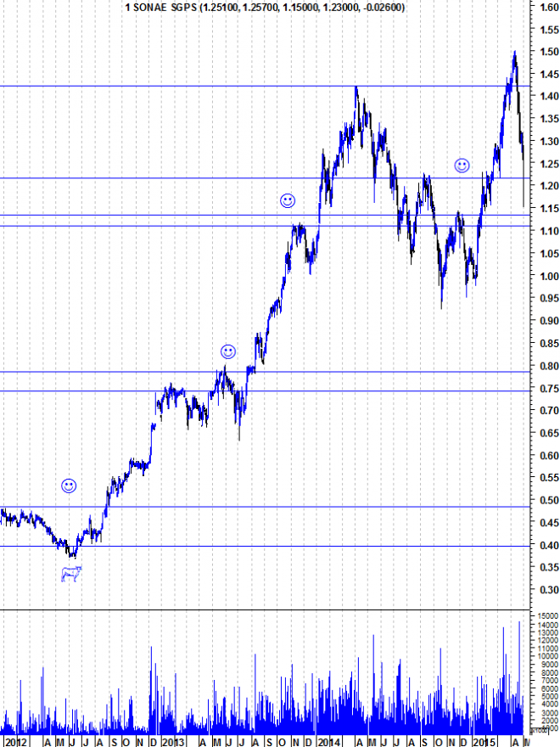
Task: Select the 0.70 price axis label
Action: pos(550,410)
